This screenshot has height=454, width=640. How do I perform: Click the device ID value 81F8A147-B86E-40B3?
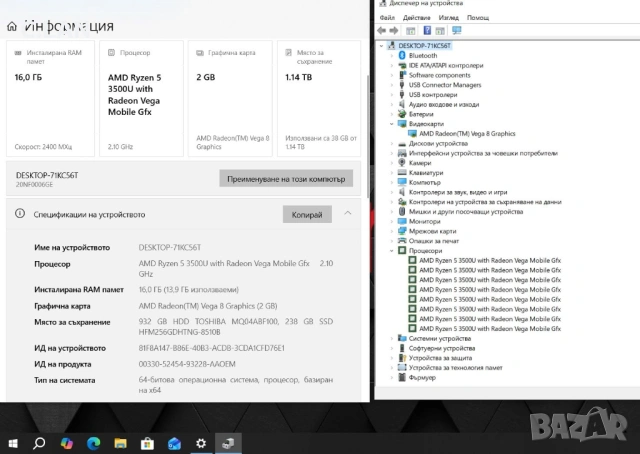[x=211, y=348]
